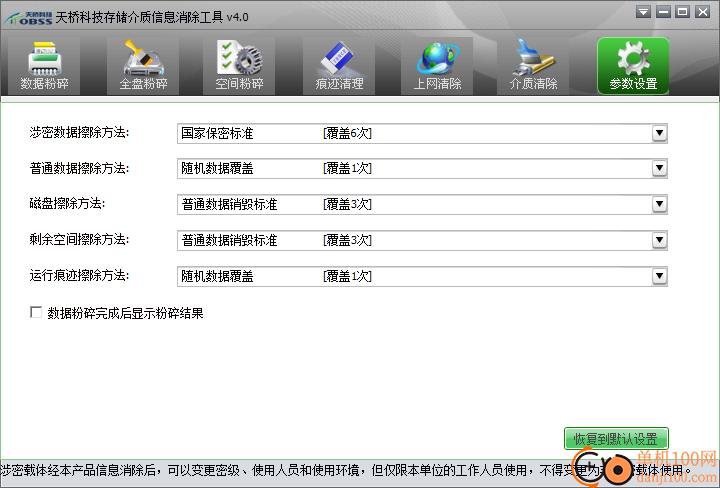
Task: Click the 普通数据擦除方法 combo field
Action: point(422,168)
